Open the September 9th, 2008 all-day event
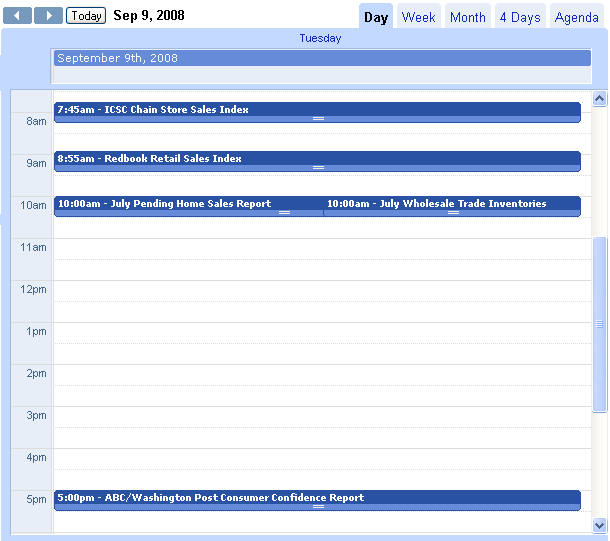Image resolution: width=610 pixels, height=541 pixels. click(x=322, y=58)
